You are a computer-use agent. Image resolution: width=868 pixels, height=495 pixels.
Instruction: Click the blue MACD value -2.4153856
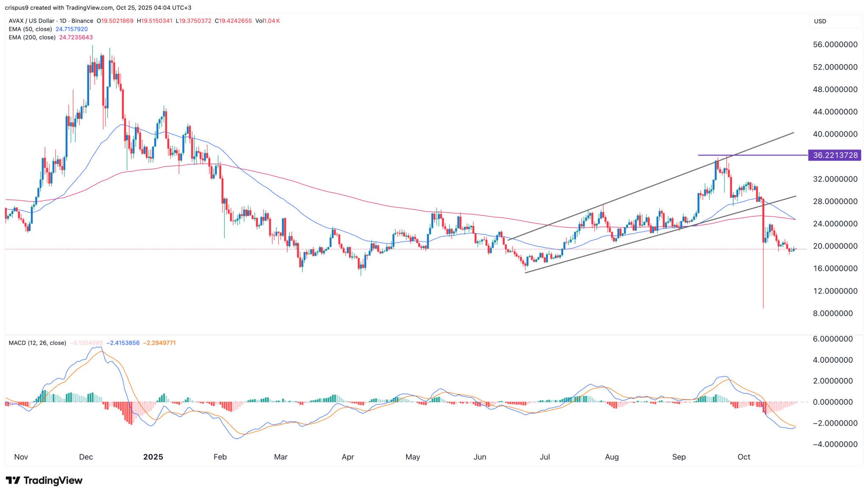123,343
